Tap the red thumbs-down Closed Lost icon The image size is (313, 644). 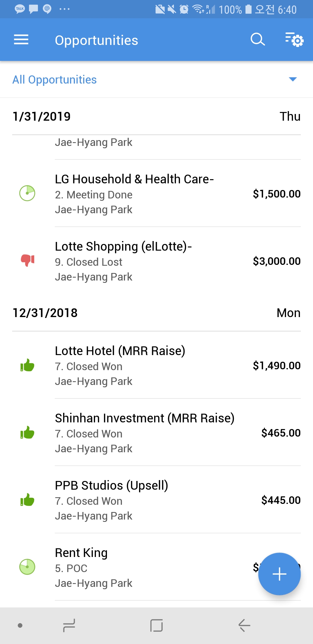(x=28, y=260)
